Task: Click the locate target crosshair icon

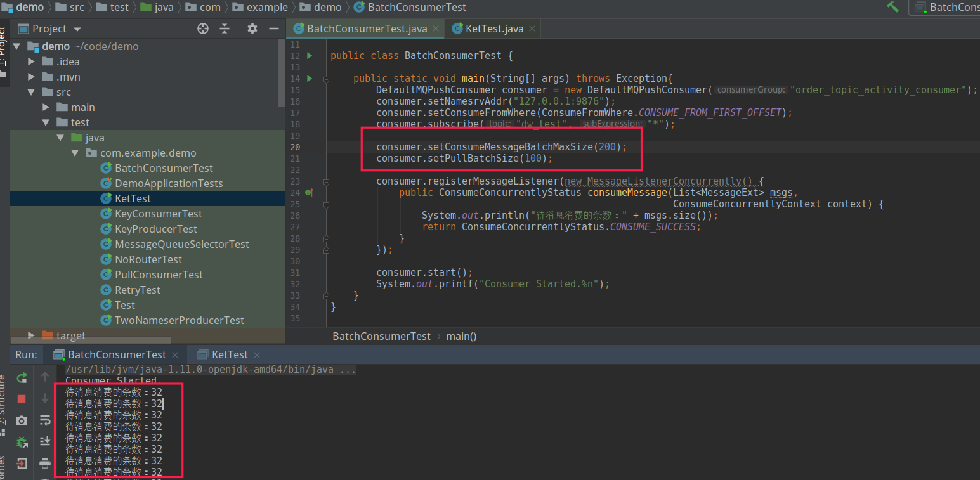Action: click(x=203, y=29)
